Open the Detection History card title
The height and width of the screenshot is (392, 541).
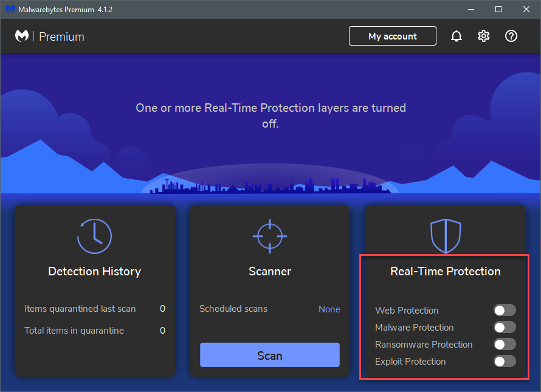click(95, 272)
